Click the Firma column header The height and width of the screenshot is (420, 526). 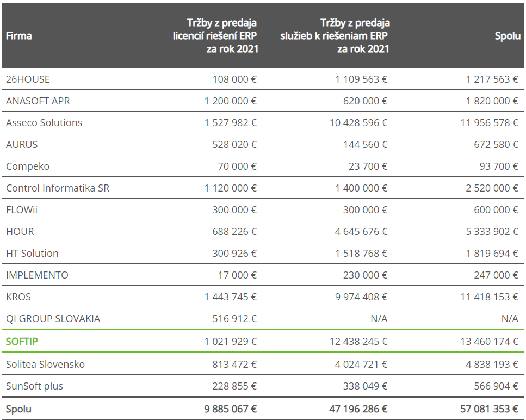pos(19,36)
